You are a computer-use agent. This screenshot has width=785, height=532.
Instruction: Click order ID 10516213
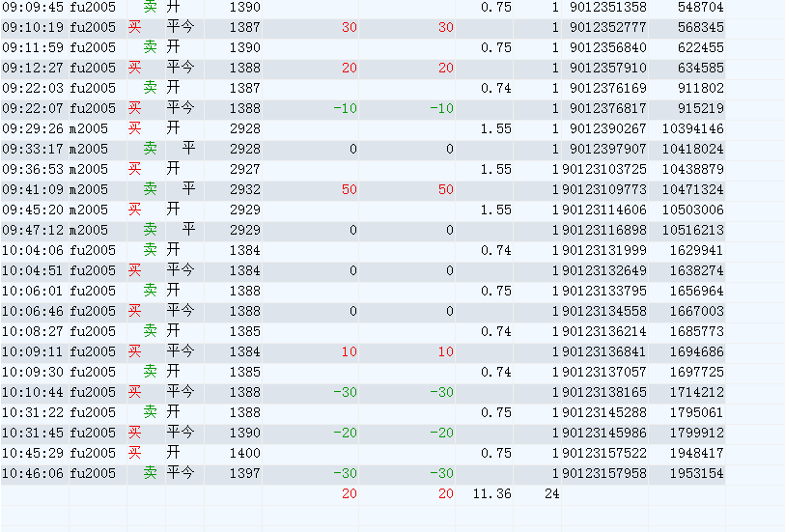[693, 230]
